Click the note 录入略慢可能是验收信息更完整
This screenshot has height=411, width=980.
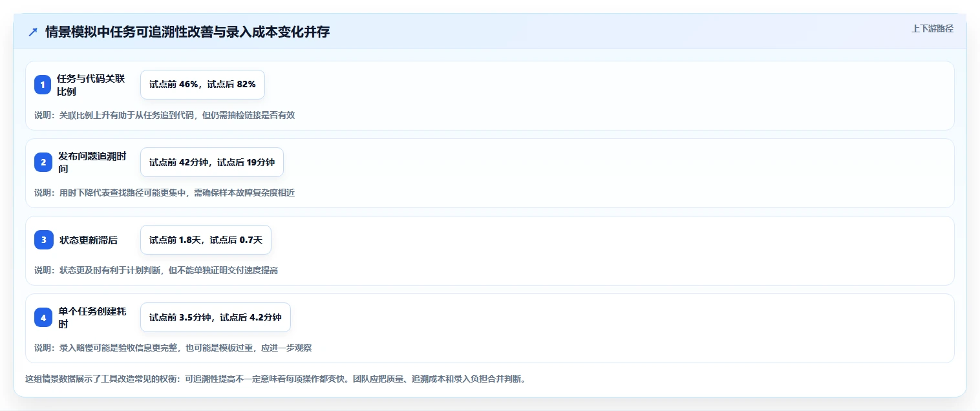173,348
